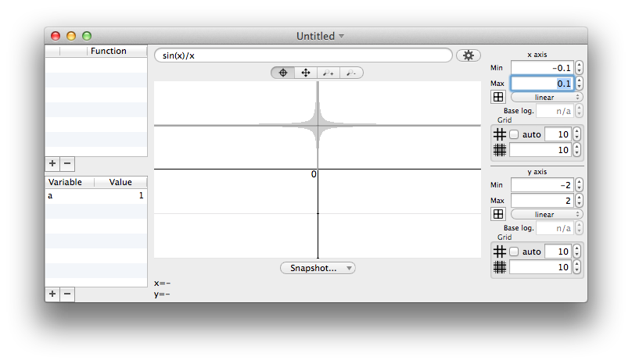Open the Snapshot... dropdown
Screen dimensions: 632x364
click(x=318, y=268)
